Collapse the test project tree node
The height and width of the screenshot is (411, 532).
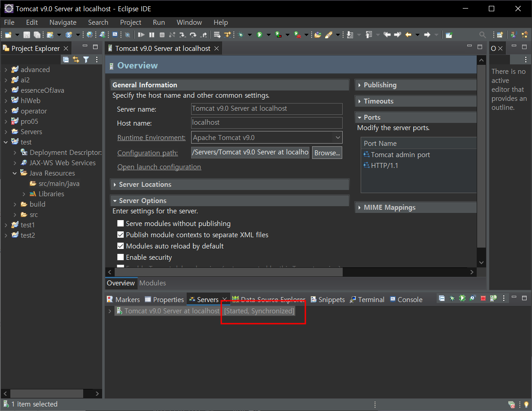[x=6, y=142]
